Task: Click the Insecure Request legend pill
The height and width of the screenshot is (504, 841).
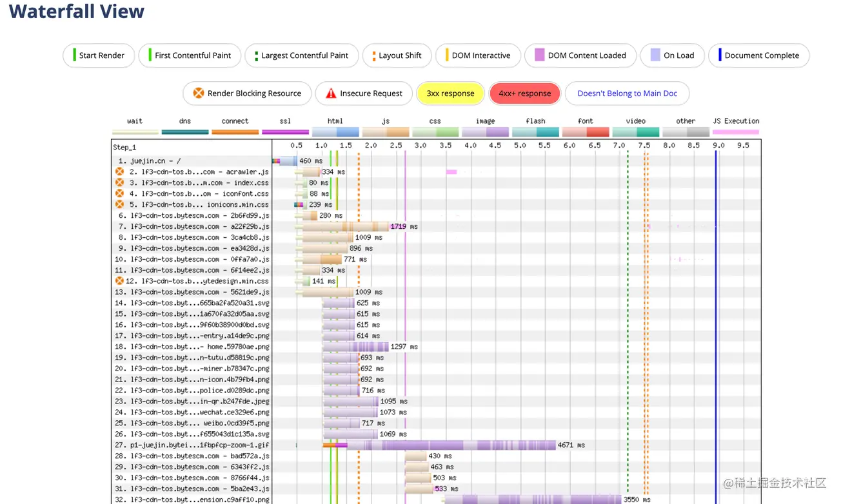Action: 364,93
